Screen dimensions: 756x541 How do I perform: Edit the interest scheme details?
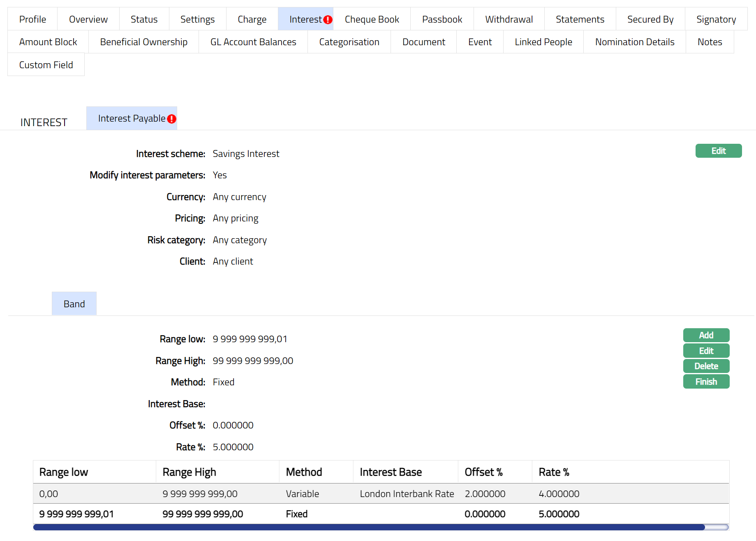tap(718, 151)
